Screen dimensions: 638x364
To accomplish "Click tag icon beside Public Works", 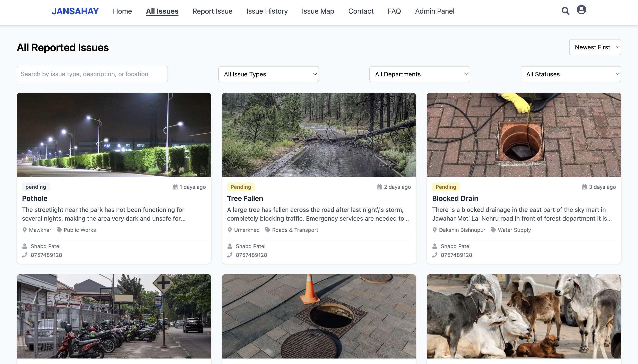I will (x=59, y=230).
